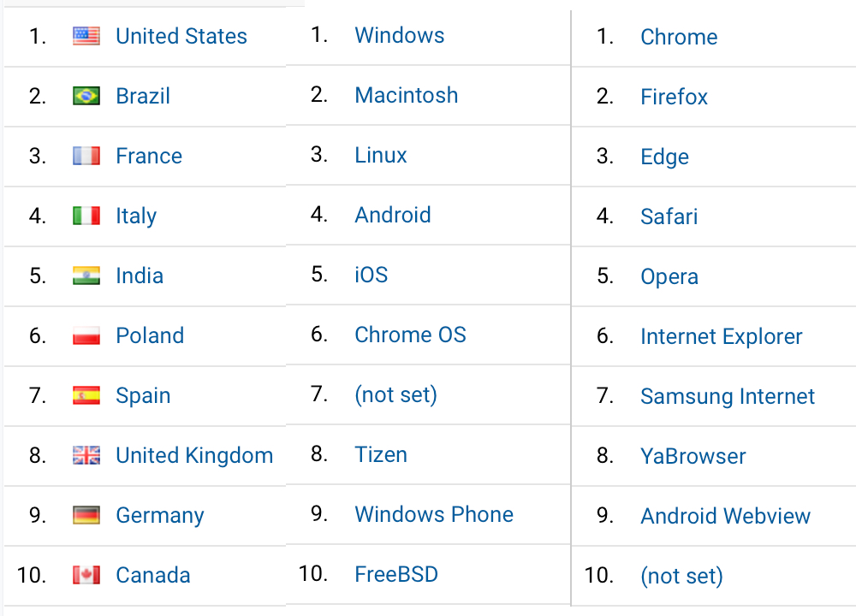Click the United Kingdom flag icon
This screenshot has height=616, width=856.
pyautogui.click(x=86, y=455)
